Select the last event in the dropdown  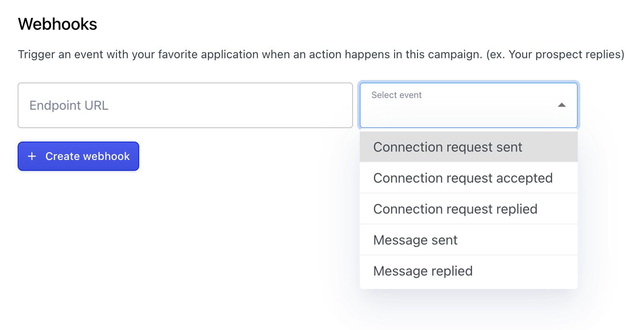423,271
